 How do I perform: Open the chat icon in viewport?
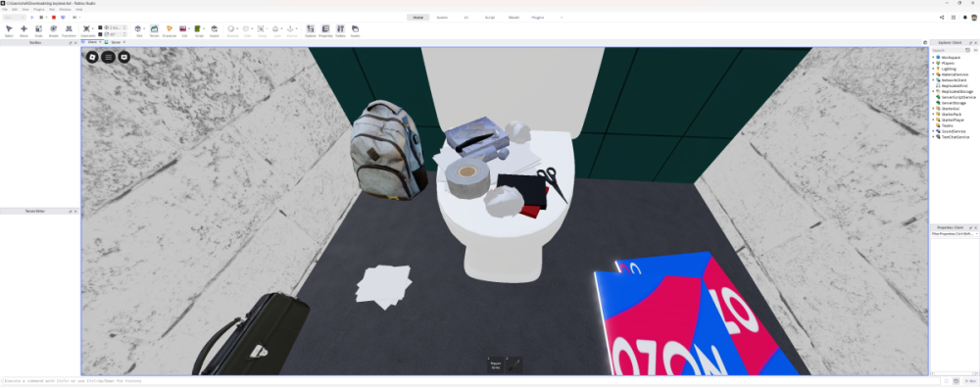[123, 57]
